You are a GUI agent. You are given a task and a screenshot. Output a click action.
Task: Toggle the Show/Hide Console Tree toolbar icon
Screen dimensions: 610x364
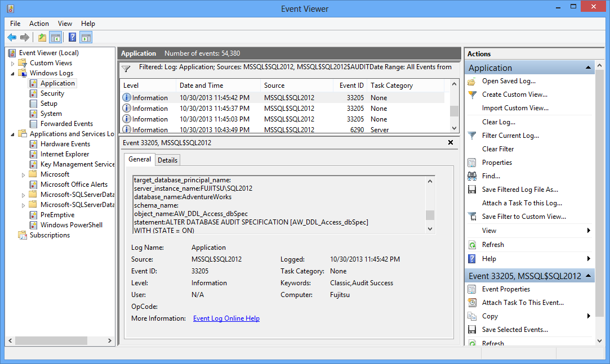pos(56,38)
